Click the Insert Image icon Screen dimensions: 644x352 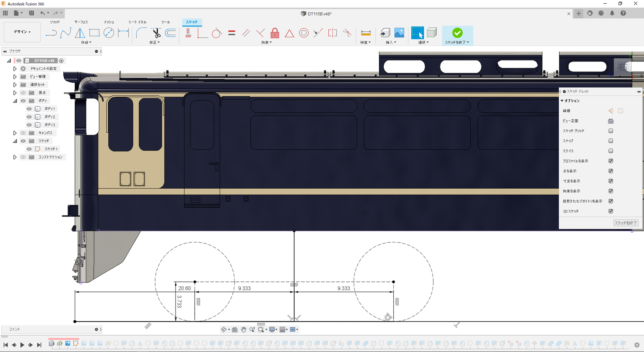[x=399, y=33]
